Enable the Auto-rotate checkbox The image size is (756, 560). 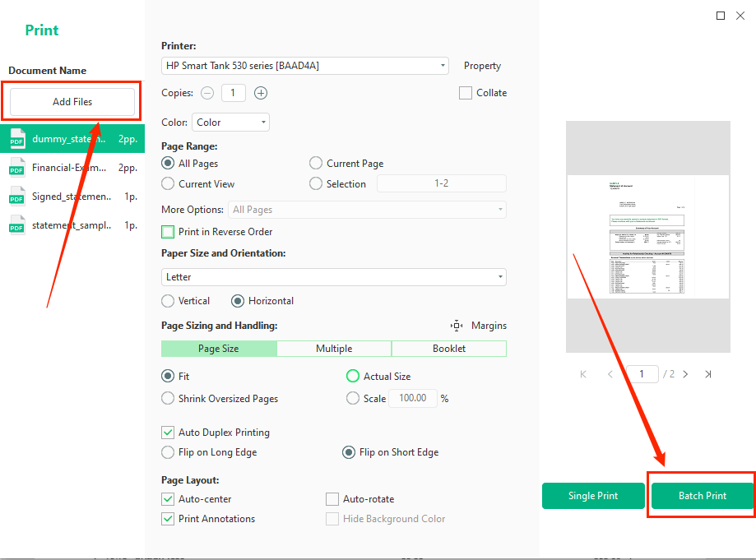[x=332, y=499]
